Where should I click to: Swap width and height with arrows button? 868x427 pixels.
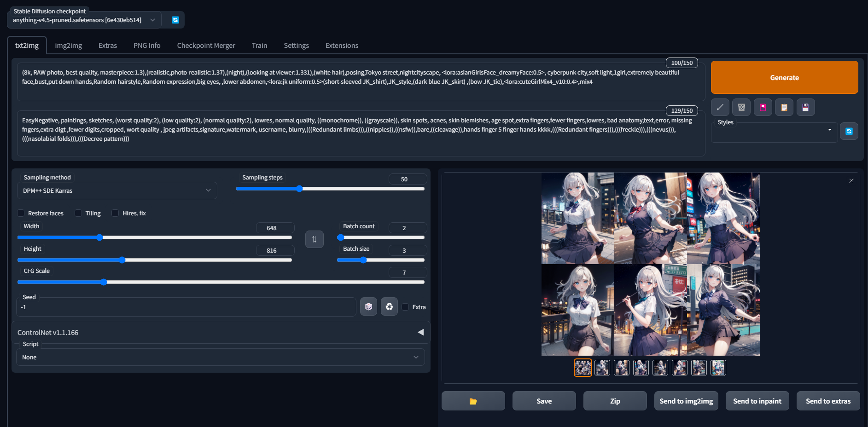click(314, 239)
